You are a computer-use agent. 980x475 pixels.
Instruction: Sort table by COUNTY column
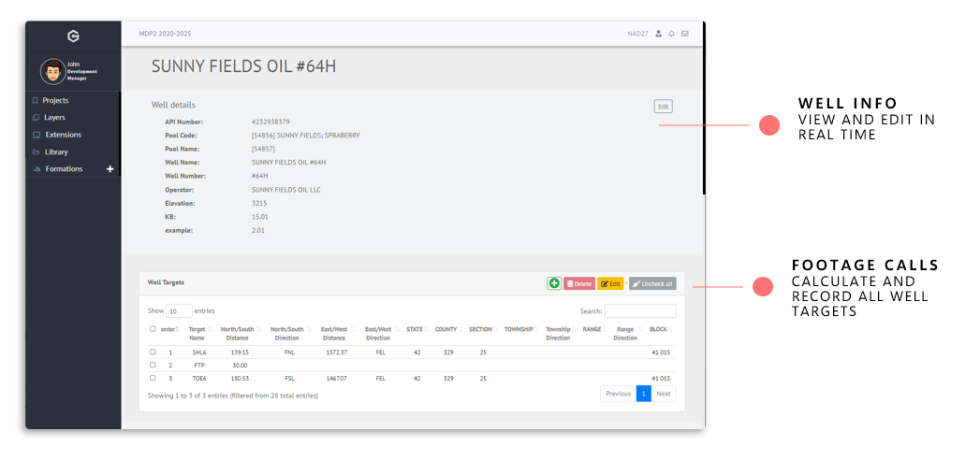446,329
